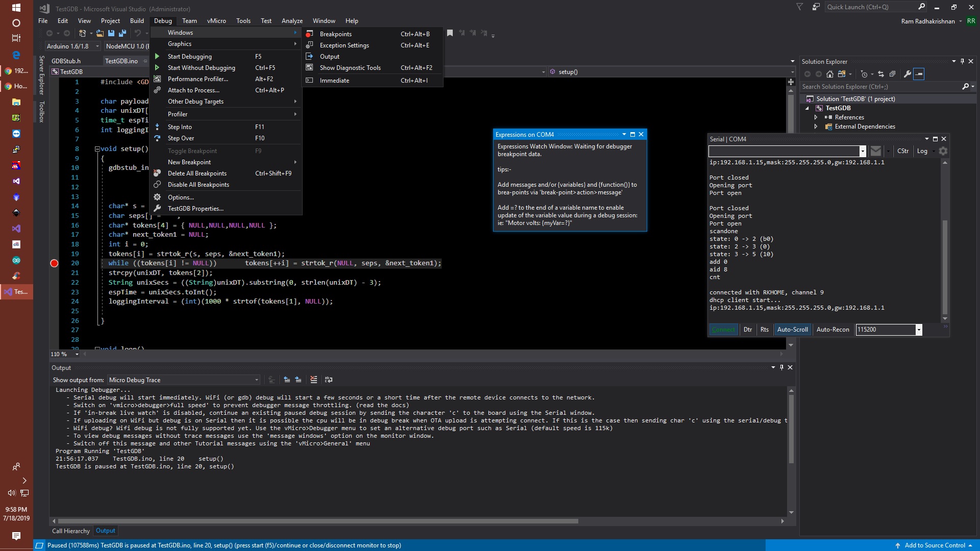Choose Delete All Breakpoints
Viewport: 980px width, 551px height.
coord(226,173)
